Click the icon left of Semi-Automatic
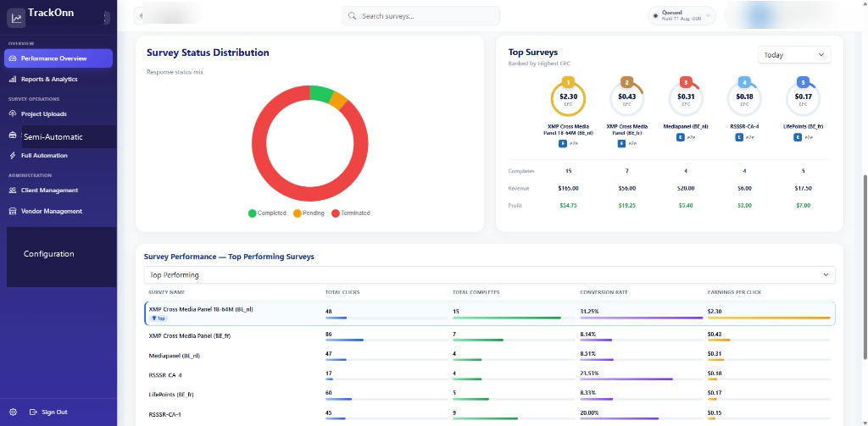868x426 pixels. pyautogui.click(x=14, y=136)
